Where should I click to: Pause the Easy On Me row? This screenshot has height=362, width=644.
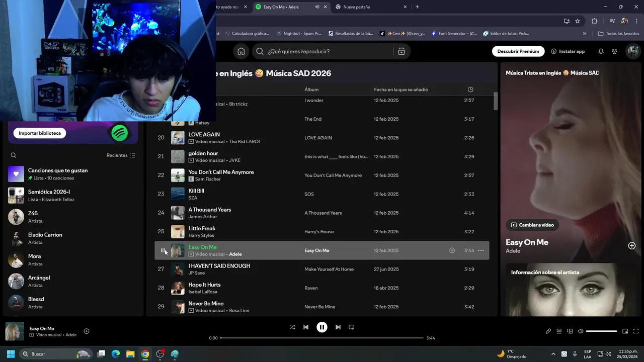(x=163, y=250)
